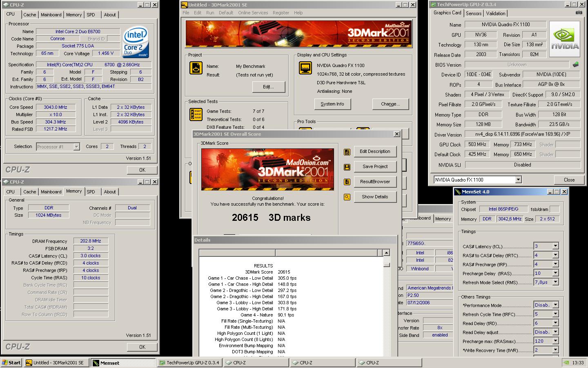The width and height of the screenshot is (588, 368).
Task: Click the Edit... button under Project
Action: tap(268, 87)
